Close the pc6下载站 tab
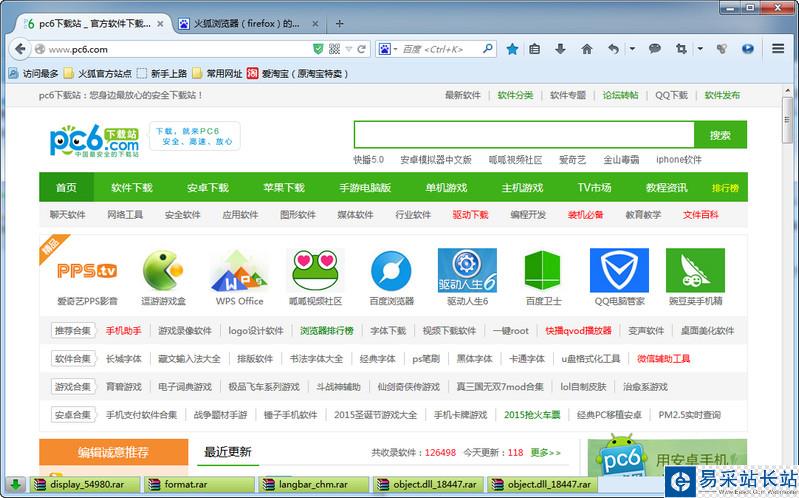799x498 pixels. pyautogui.click(x=160, y=23)
